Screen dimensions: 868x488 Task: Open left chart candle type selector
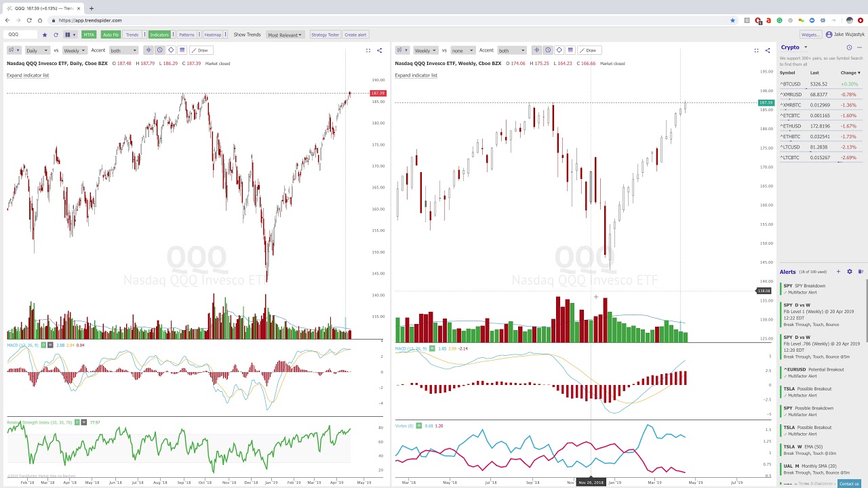pyautogui.click(x=15, y=50)
